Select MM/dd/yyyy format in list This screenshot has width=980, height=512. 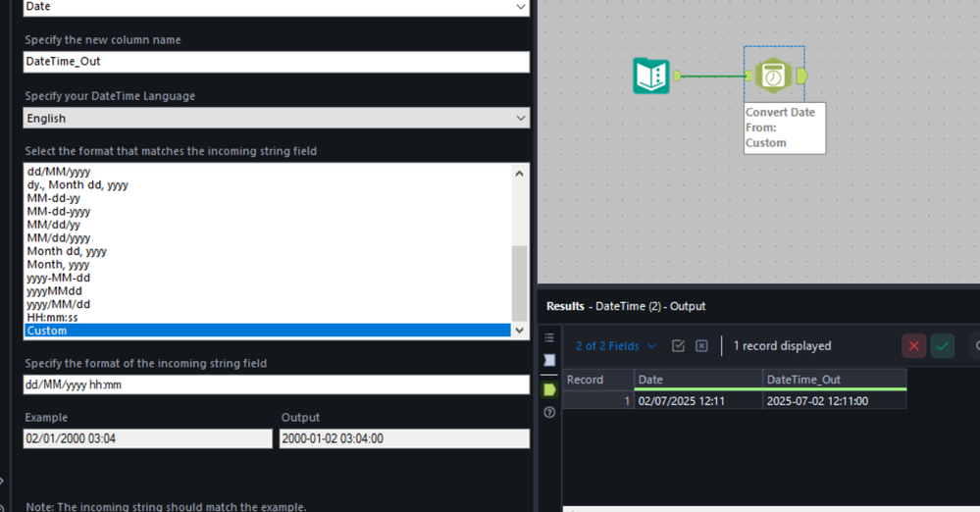tap(59, 237)
